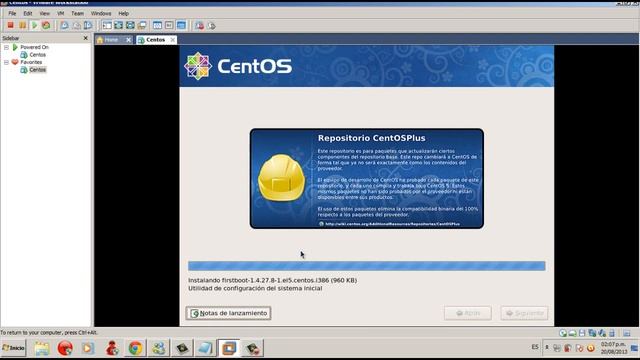
Task: Click 'Utilidad de configuración del sistema inicial' text
Action: point(255,288)
